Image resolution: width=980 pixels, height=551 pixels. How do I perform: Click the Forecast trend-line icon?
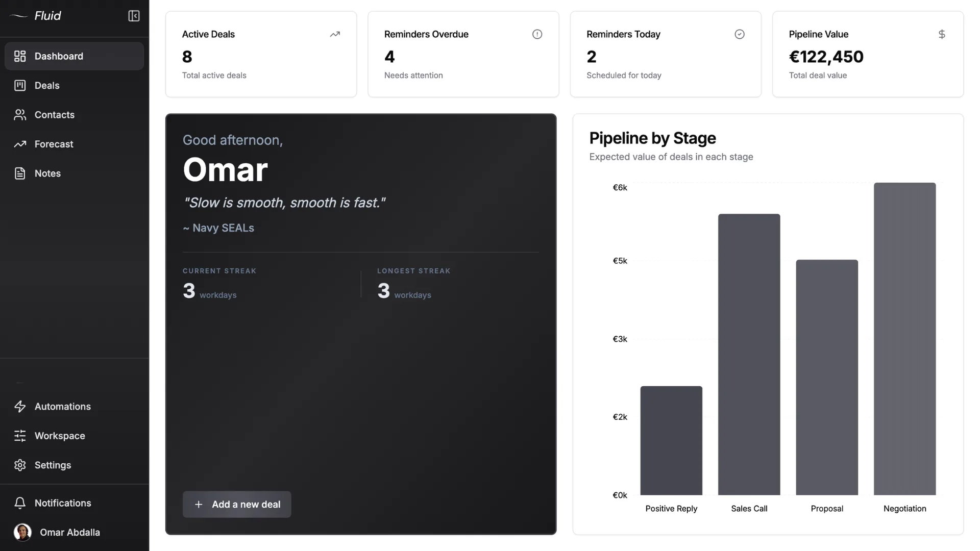20,144
